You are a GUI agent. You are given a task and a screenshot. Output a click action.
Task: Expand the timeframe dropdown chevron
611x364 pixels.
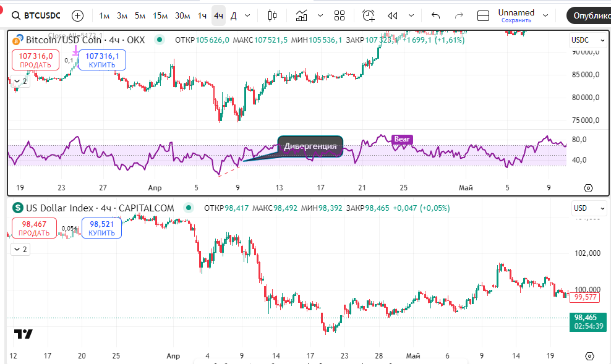click(x=248, y=15)
